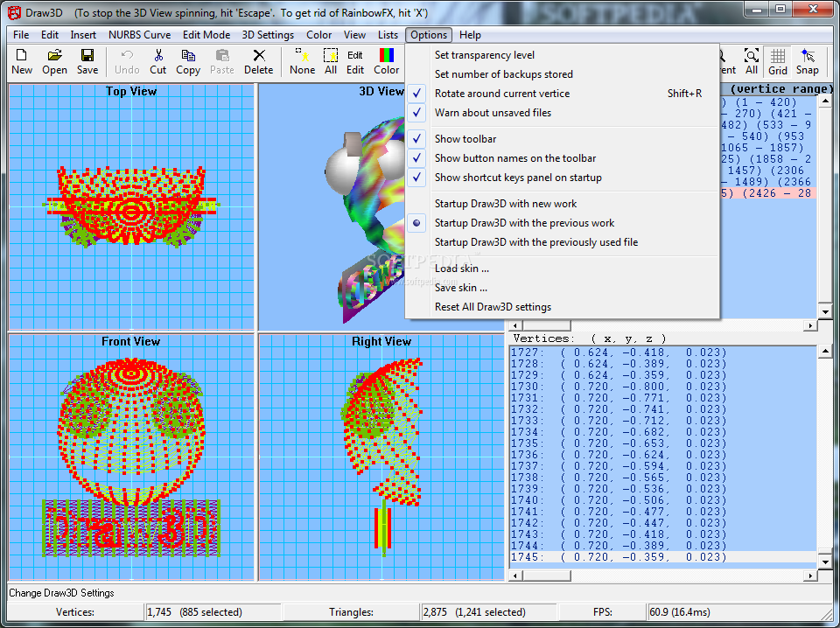This screenshot has height=628, width=840.
Task: Select Startup Draw3D with the previous work
Action: pyautogui.click(x=563, y=223)
